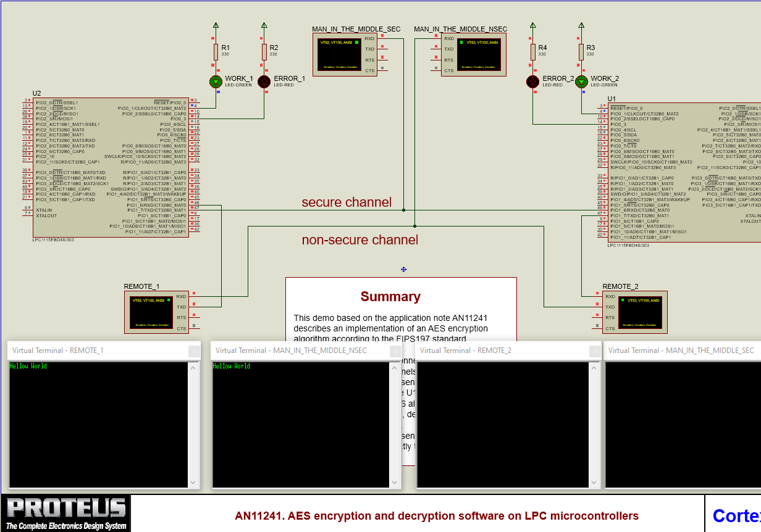The image size is (761, 532).
Task: Click the REMOTE_2 terminal component
Action: point(636,312)
